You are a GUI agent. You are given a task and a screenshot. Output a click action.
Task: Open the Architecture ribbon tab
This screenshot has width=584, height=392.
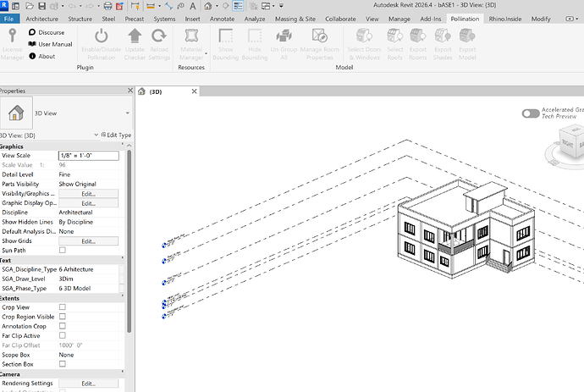click(x=42, y=18)
